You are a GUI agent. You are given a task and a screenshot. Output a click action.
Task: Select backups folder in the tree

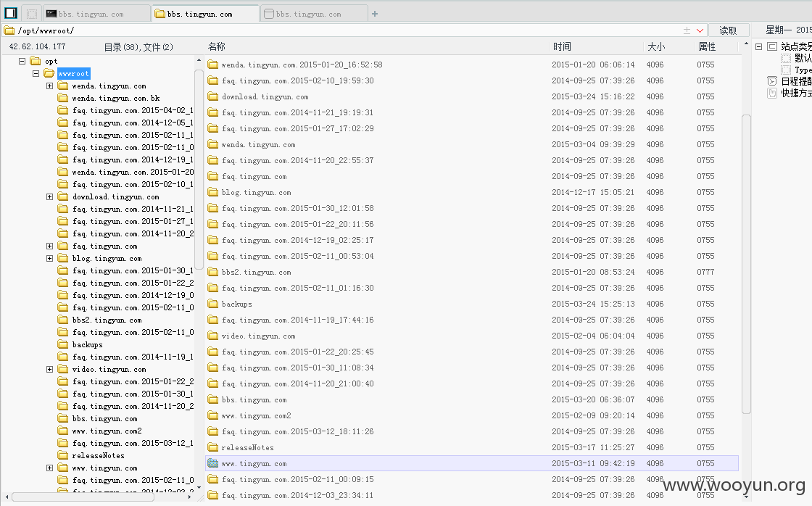(88, 345)
